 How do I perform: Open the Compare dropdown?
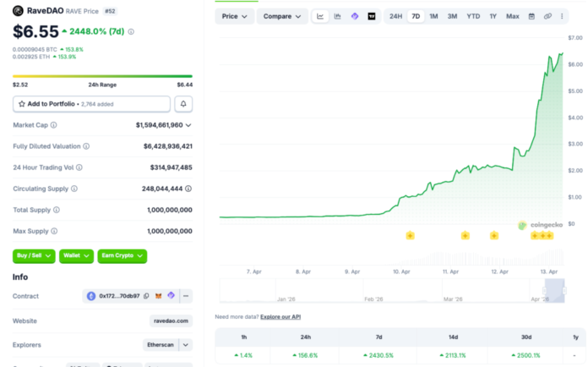(282, 16)
